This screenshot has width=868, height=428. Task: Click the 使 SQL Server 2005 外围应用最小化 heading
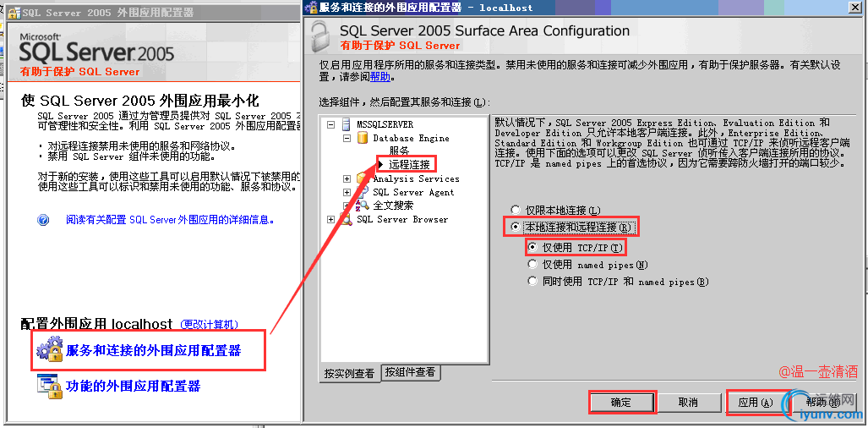(x=139, y=101)
